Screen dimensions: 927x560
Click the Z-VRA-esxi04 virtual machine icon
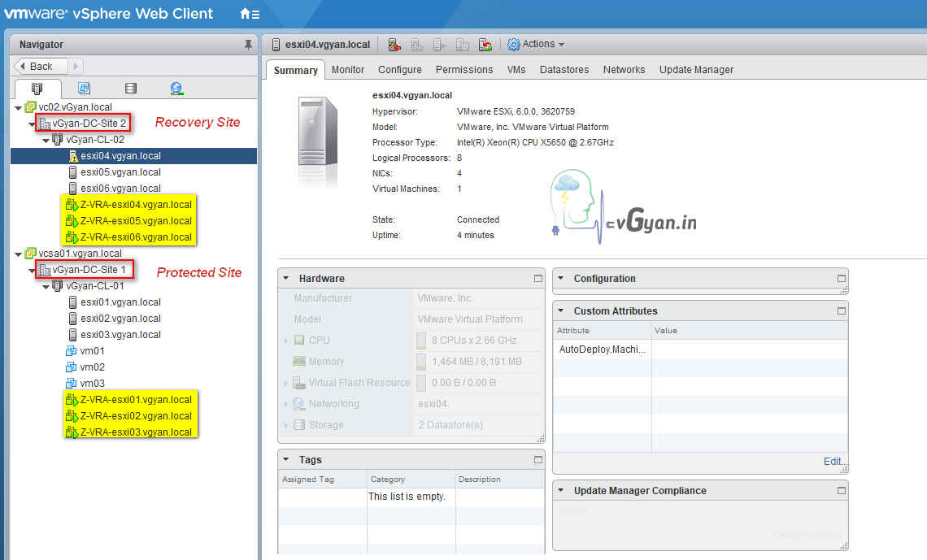(x=72, y=205)
